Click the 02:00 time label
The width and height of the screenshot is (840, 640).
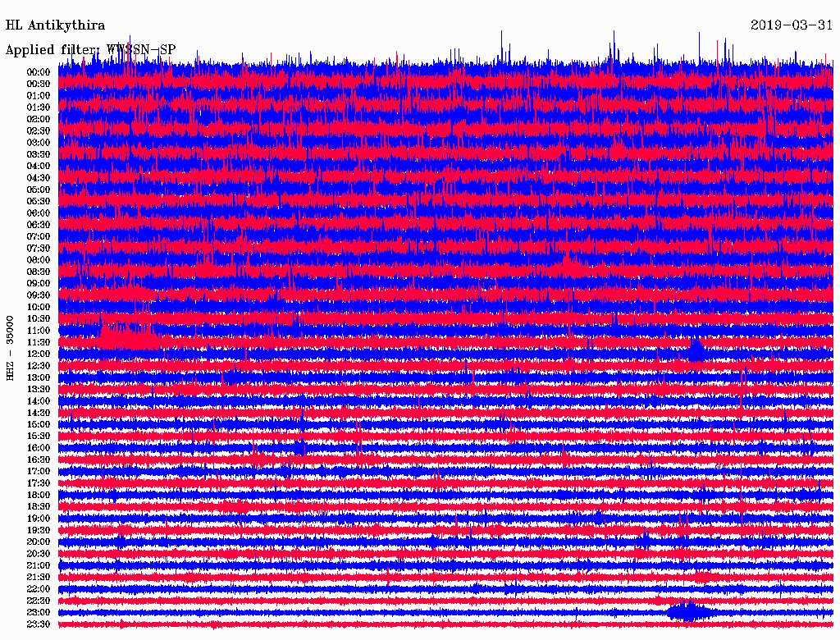point(39,119)
